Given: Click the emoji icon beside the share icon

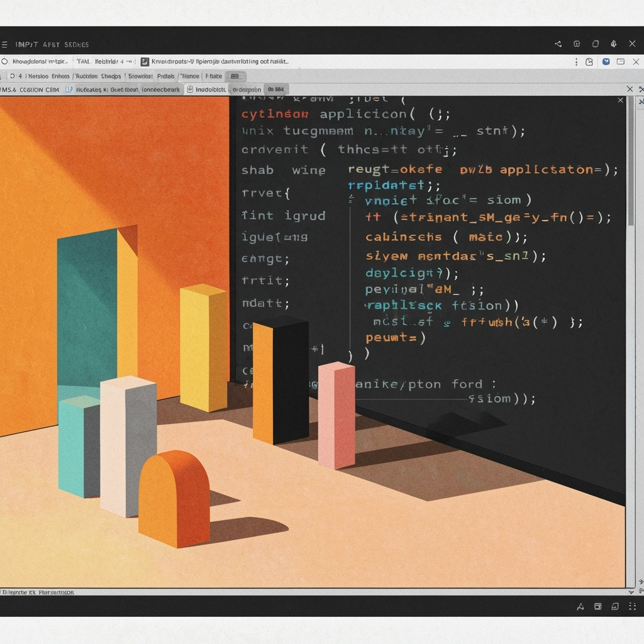Looking at the screenshot, I should (577, 43).
